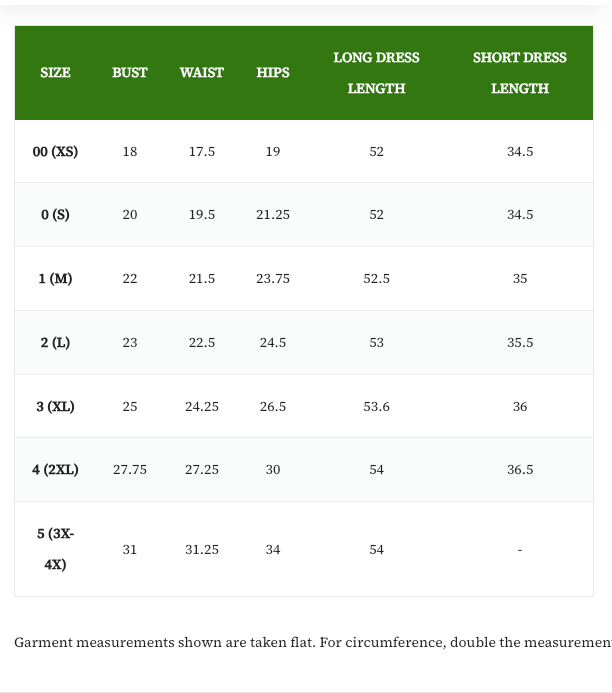Image resolution: width=612 pixels, height=693 pixels.
Task: Click the 2 (L) size label
Action: [x=55, y=343]
